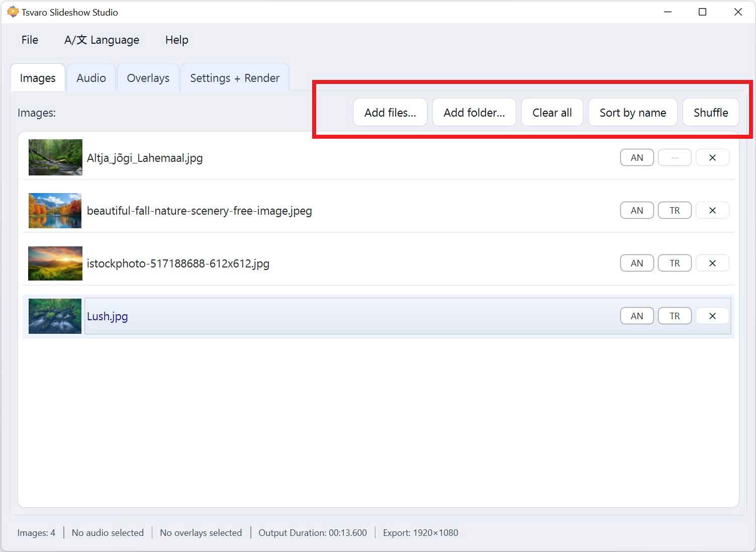
Task: Open the Help menu
Action: click(176, 40)
